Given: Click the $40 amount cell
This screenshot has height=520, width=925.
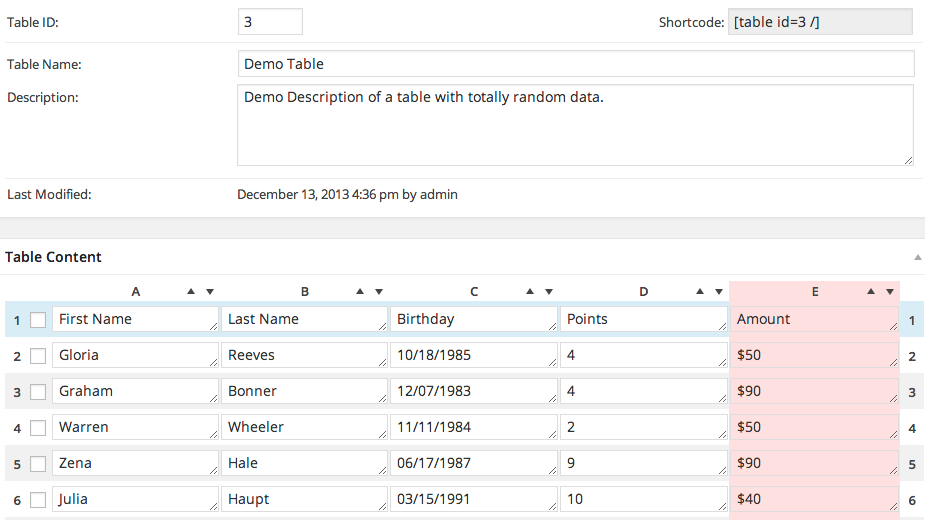Looking at the screenshot, I should point(812,499).
